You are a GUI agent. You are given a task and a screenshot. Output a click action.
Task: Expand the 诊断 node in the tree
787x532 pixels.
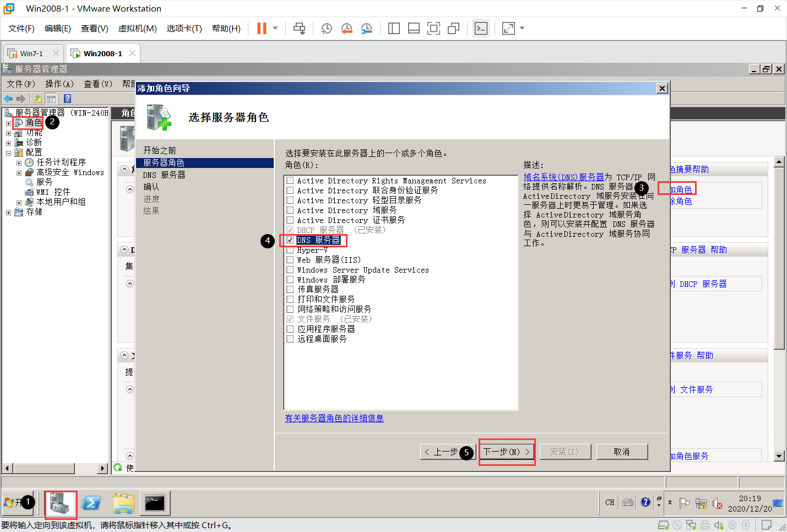[x=8, y=143]
